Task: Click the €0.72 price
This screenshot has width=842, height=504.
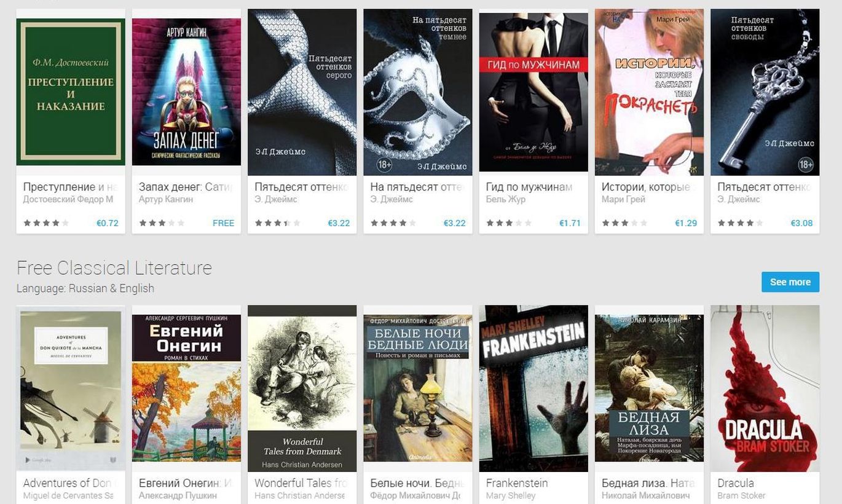Action: click(x=108, y=223)
